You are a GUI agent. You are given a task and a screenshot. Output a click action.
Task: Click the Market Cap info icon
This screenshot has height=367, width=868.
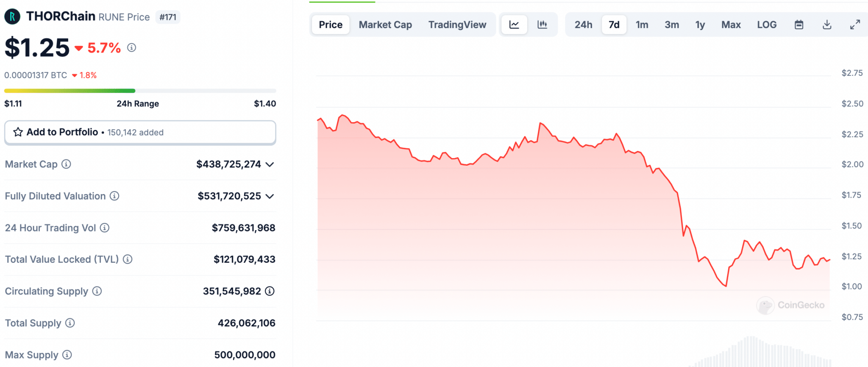[66, 164]
